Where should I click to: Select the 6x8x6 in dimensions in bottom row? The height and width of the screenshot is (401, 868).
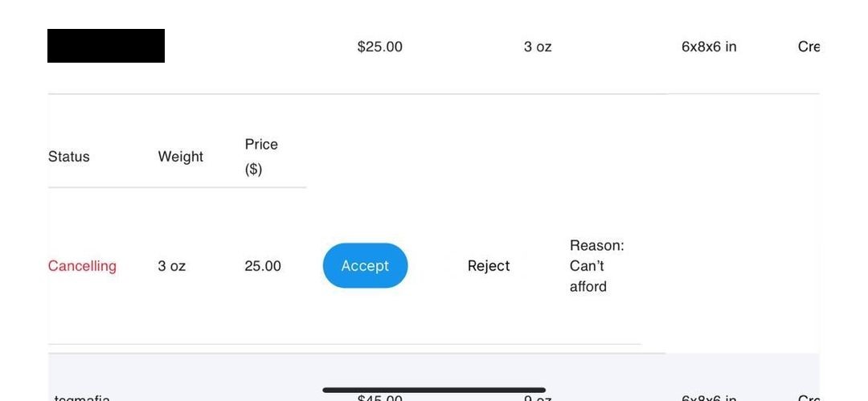pos(709,398)
